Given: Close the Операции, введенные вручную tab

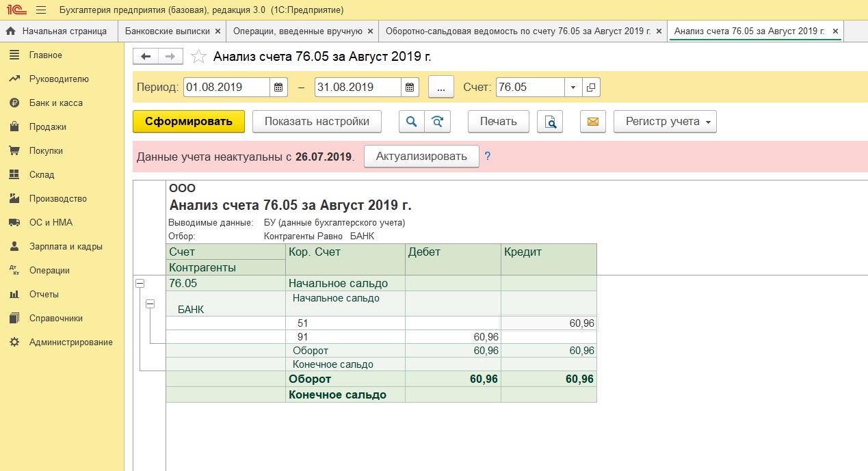Looking at the screenshot, I should click(x=371, y=31).
